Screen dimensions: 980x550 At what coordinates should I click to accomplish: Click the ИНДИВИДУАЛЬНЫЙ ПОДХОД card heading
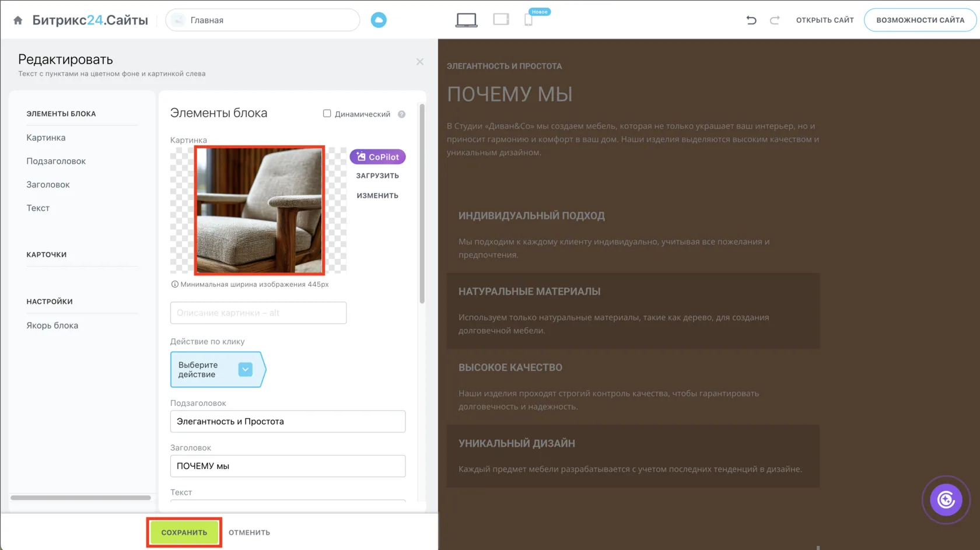pos(531,216)
